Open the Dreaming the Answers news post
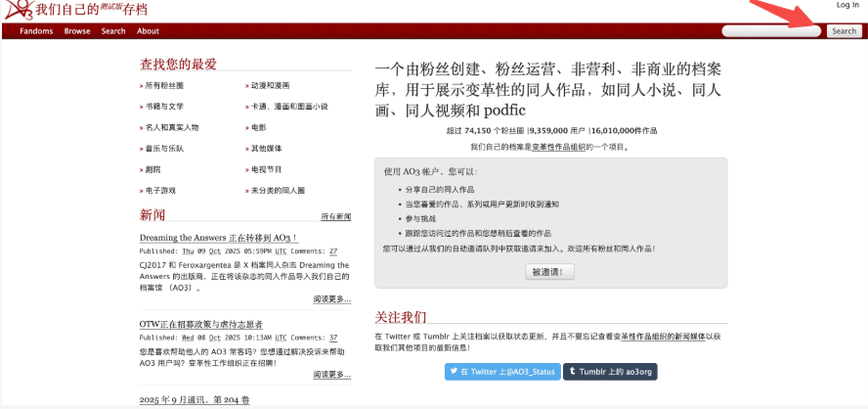This screenshot has height=409, width=868. tap(219, 238)
